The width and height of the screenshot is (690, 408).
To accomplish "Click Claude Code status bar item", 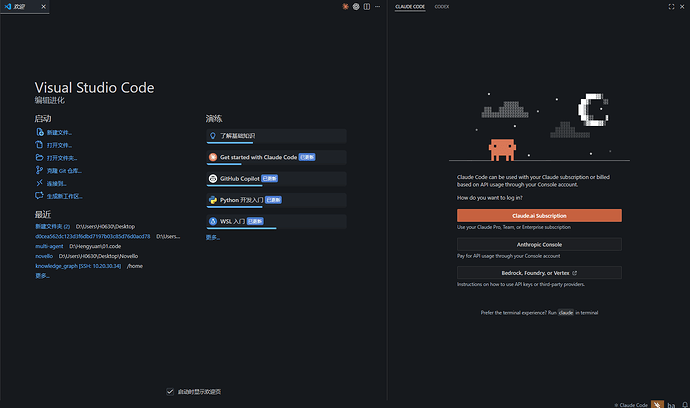I will (631, 405).
